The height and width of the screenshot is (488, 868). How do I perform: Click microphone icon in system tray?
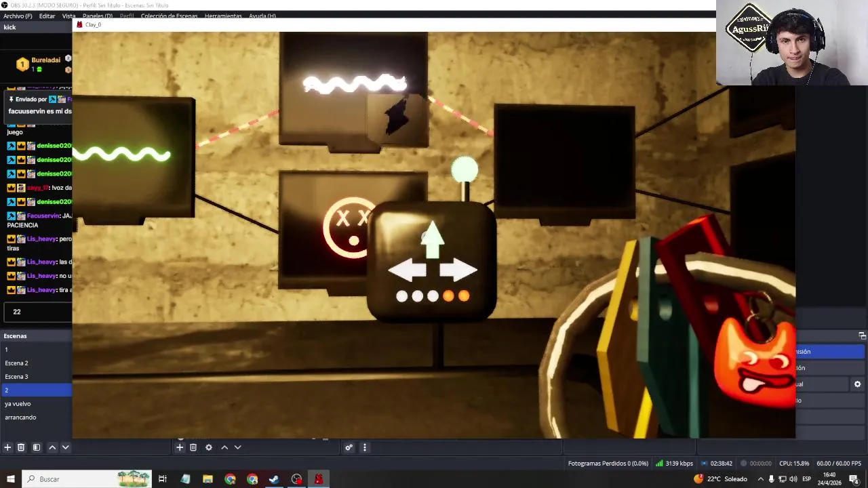click(771, 479)
